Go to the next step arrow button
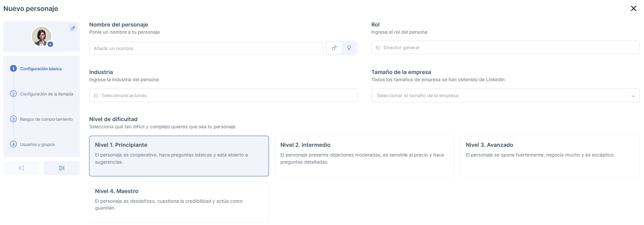This screenshot has height=225, width=644. click(62, 168)
